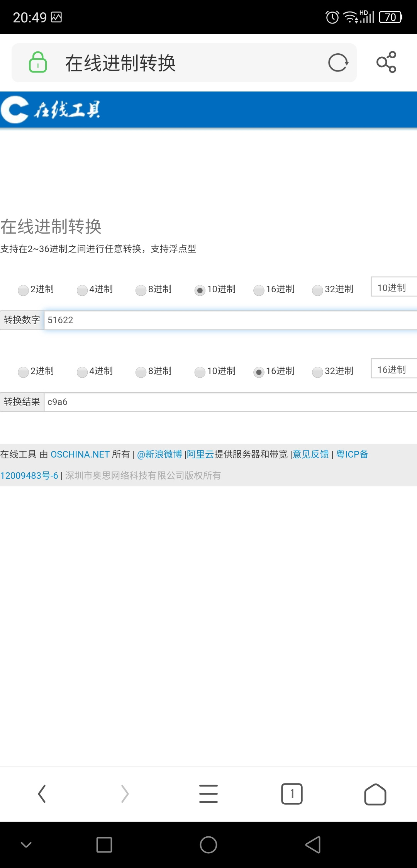Open the share icon beside address bar

[386, 62]
